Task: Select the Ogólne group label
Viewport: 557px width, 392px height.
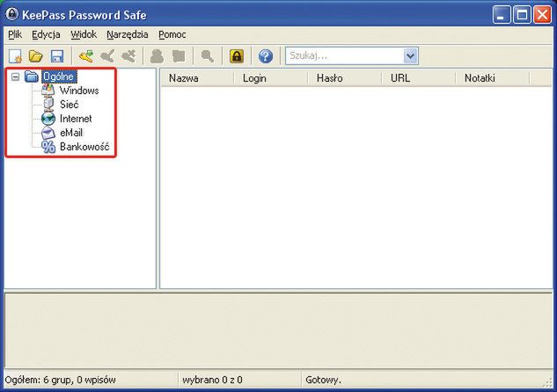Action: coord(59,76)
